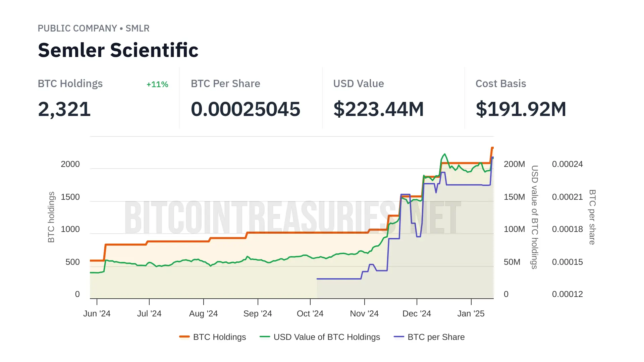The image size is (644, 362).
Task: Click the BTC Holdings stat label
Action: [x=70, y=84]
